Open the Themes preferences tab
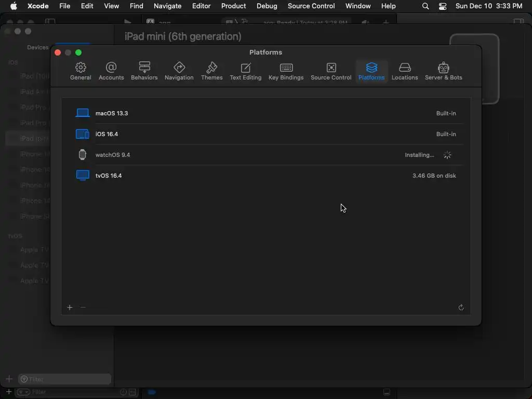532x399 pixels. tap(211, 71)
